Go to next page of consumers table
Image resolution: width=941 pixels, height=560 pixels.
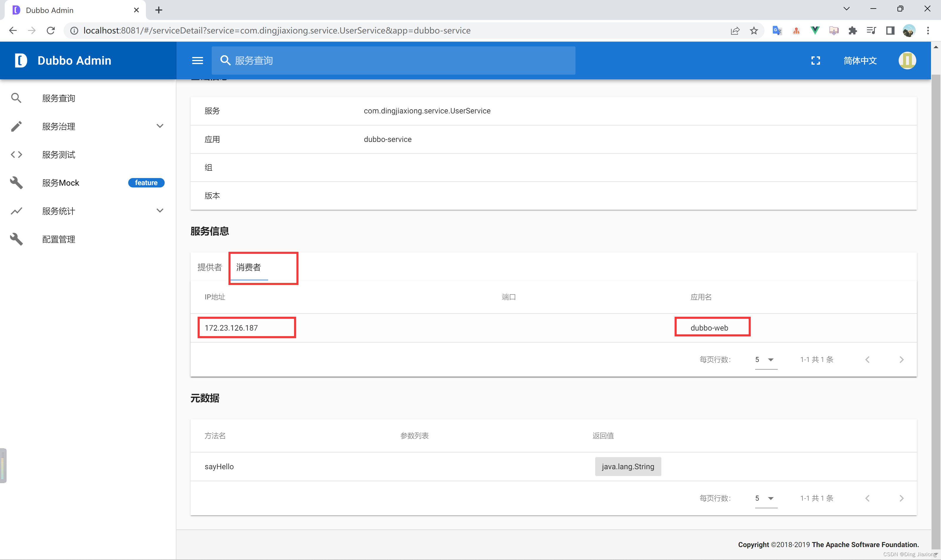901,360
